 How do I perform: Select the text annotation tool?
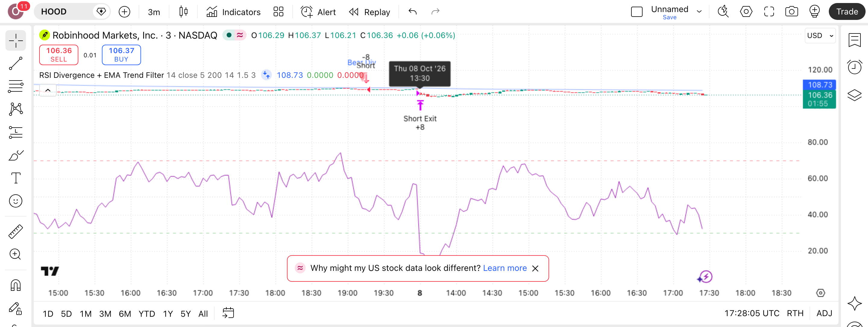pos(16,178)
